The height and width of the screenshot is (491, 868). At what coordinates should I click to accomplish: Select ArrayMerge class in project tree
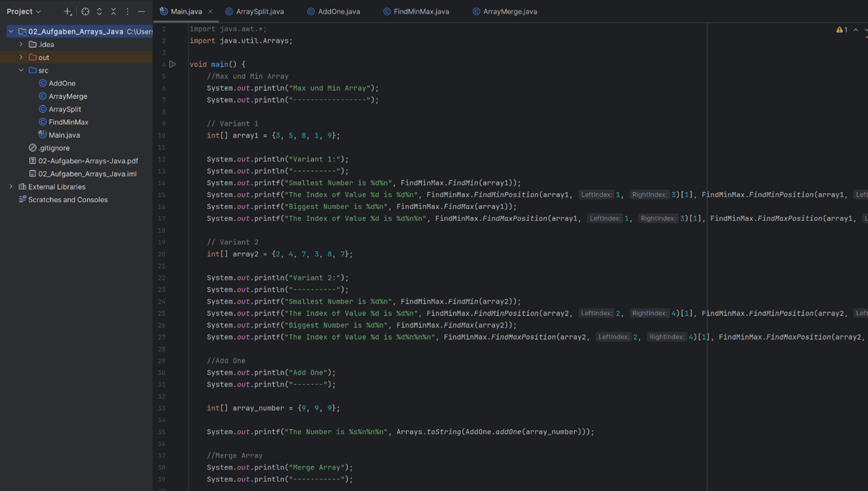coord(68,96)
